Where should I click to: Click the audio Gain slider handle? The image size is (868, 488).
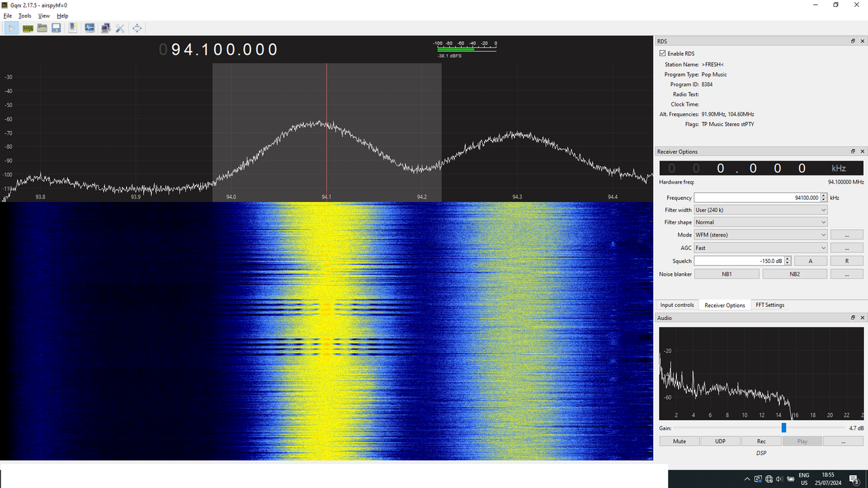pos(784,428)
